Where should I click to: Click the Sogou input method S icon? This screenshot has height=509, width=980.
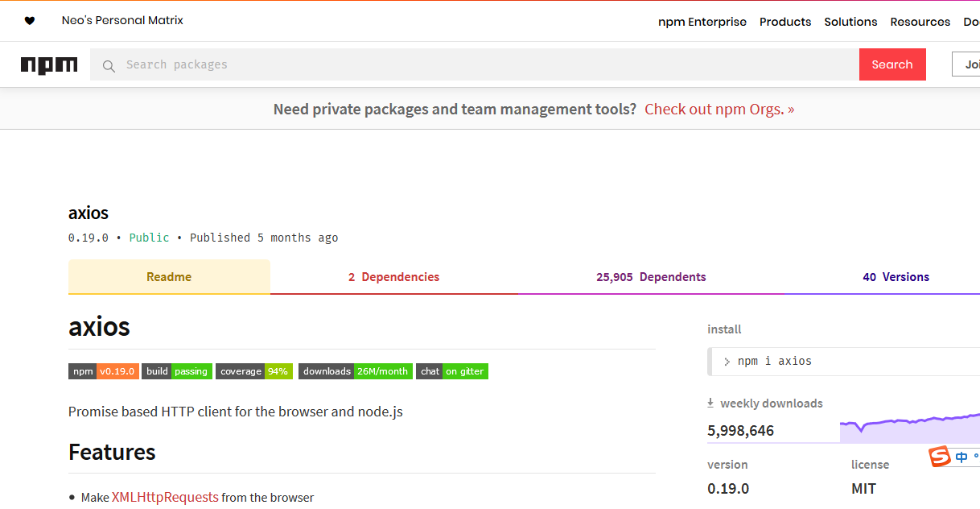point(939,457)
